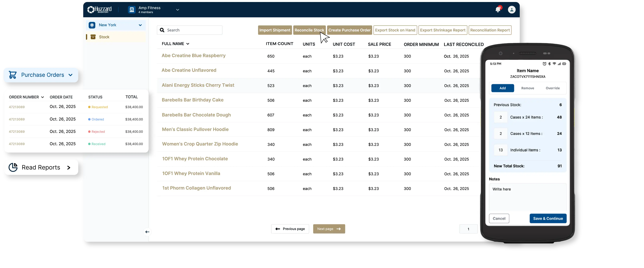Click Reconciliation Report button
644x268 pixels.
(x=490, y=30)
